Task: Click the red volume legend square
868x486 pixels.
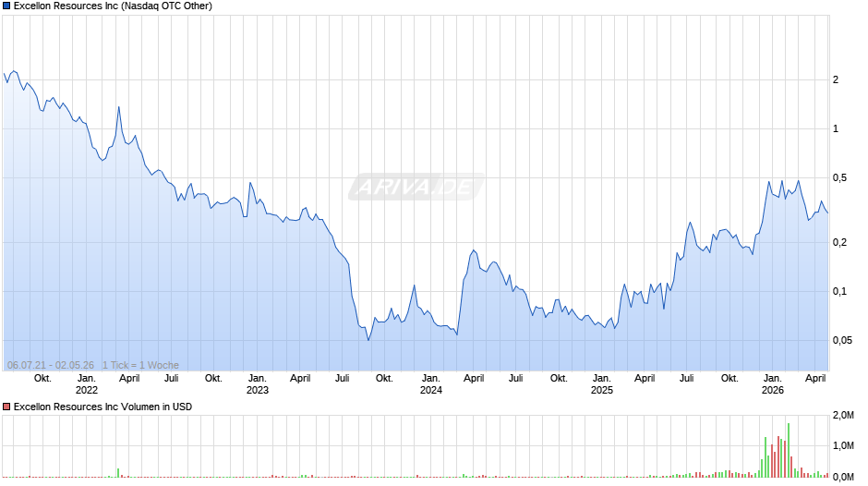Action: (x=6, y=407)
